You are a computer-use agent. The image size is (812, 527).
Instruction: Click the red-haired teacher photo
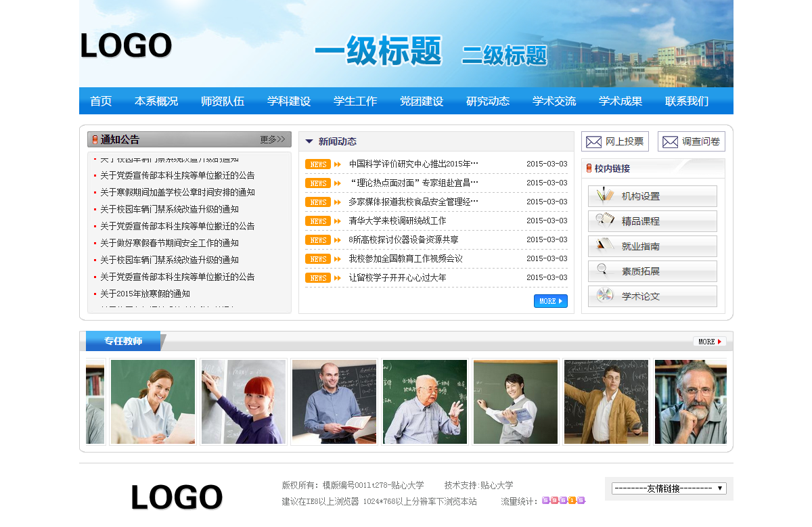click(x=244, y=402)
